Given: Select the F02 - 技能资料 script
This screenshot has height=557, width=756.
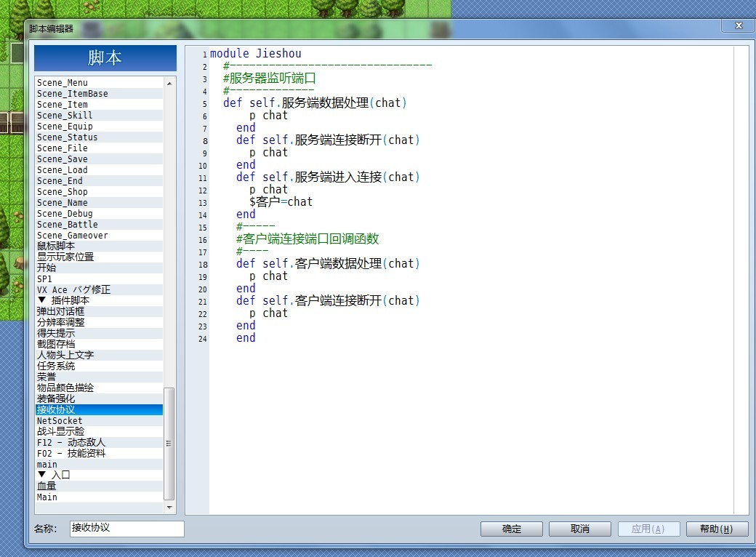Looking at the screenshot, I should (x=100, y=453).
